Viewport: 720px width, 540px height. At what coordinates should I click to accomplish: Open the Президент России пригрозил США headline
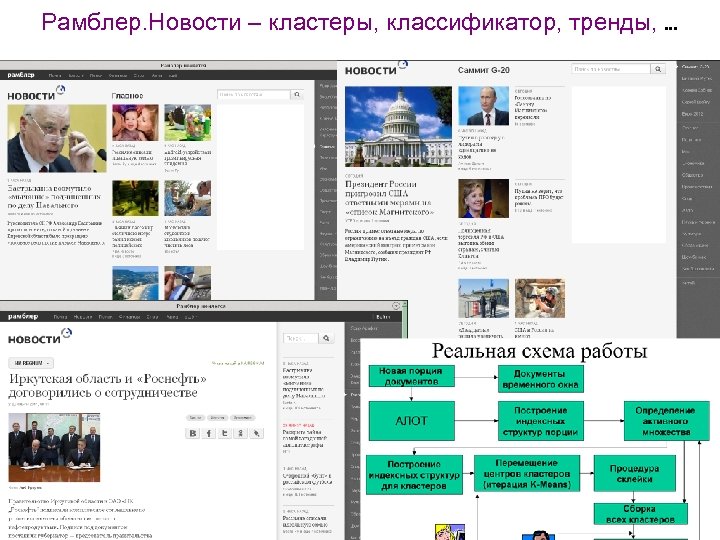click(389, 198)
